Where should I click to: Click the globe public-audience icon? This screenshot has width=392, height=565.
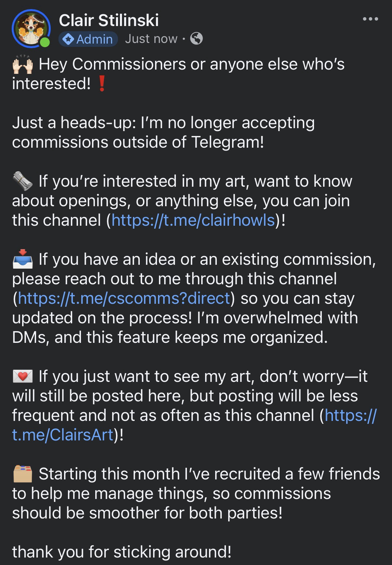(x=196, y=39)
